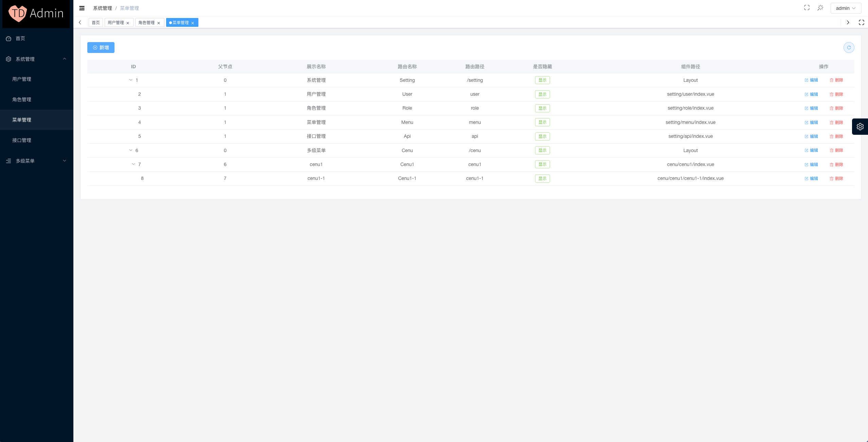Click TD Admin logo

pos(36,14)
